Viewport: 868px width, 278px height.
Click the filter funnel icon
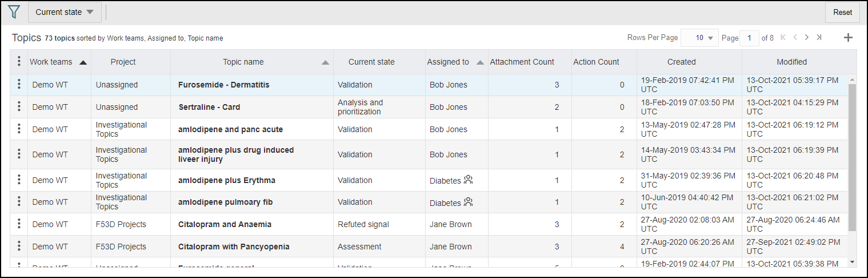14,12
